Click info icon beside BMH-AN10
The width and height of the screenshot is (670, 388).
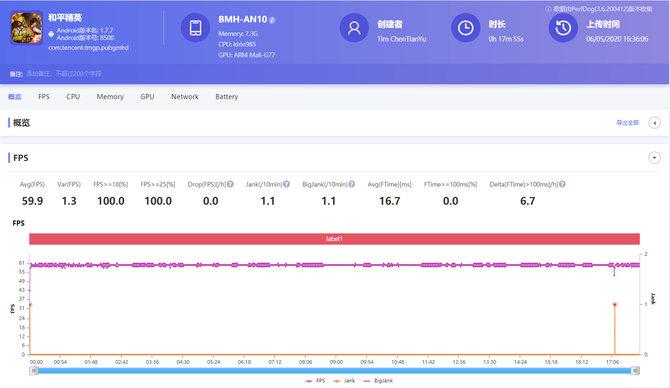[x=272, y=20]
